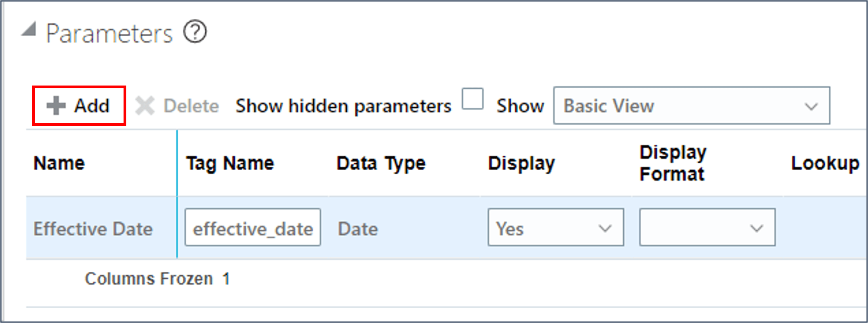Screen dimensions: 868x323
Task: Click the Delete X icon
Action: click(x=145, y=105)
